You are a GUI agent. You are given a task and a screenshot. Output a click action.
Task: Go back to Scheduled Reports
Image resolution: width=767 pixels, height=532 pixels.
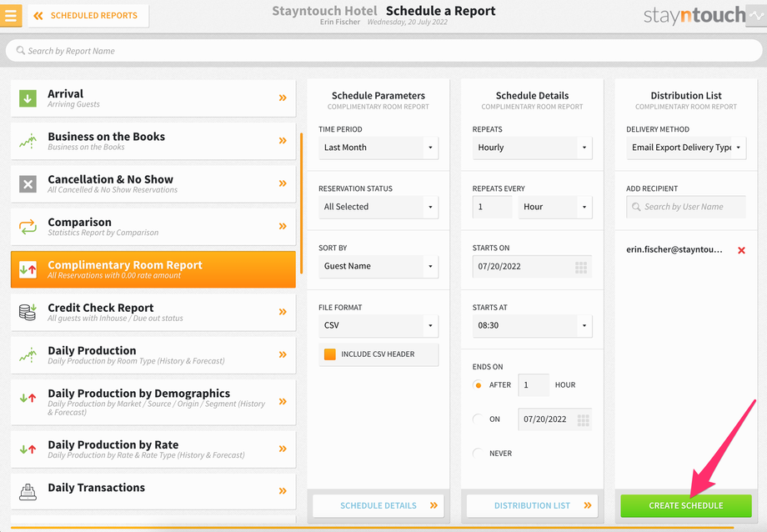click(x=88, y=16)
